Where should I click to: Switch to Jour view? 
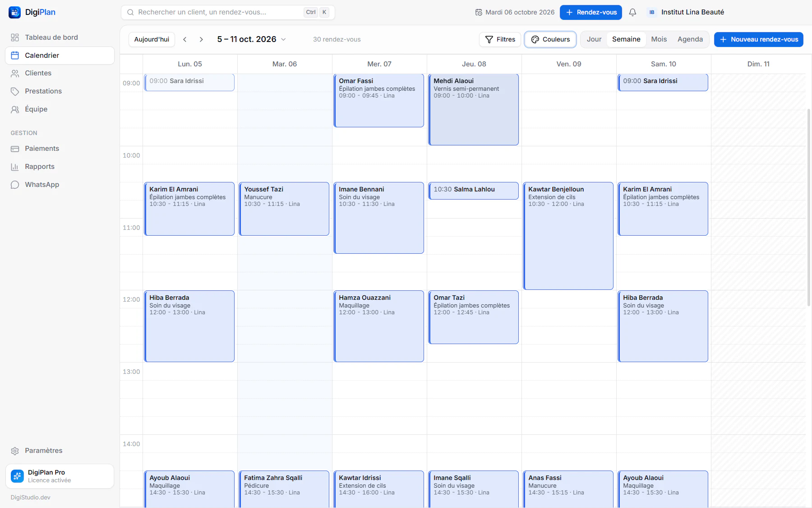point(594,39)
